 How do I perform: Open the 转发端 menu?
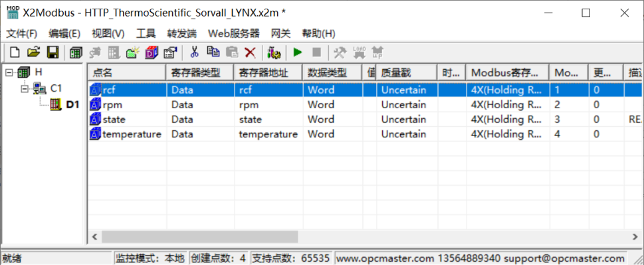click(x=182, y=34)
